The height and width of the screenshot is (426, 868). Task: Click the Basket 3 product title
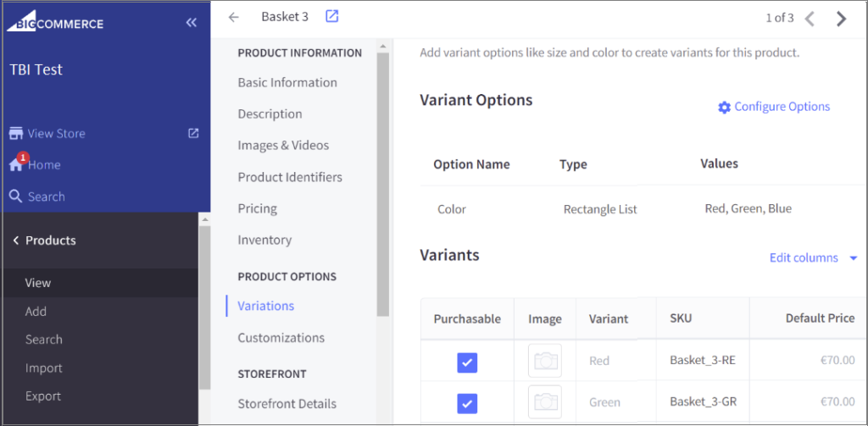285,17
